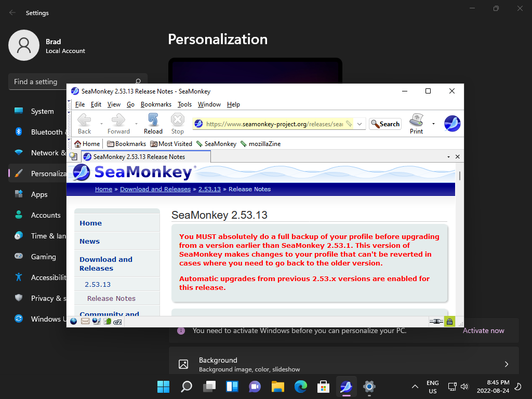Open File Explorer from taskbar
This screenshot has height=399, width=532.
[277, 387]
